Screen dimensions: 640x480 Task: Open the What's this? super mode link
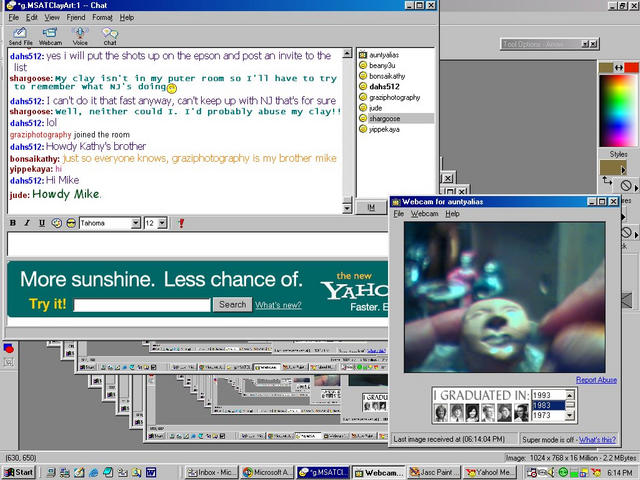597,440
